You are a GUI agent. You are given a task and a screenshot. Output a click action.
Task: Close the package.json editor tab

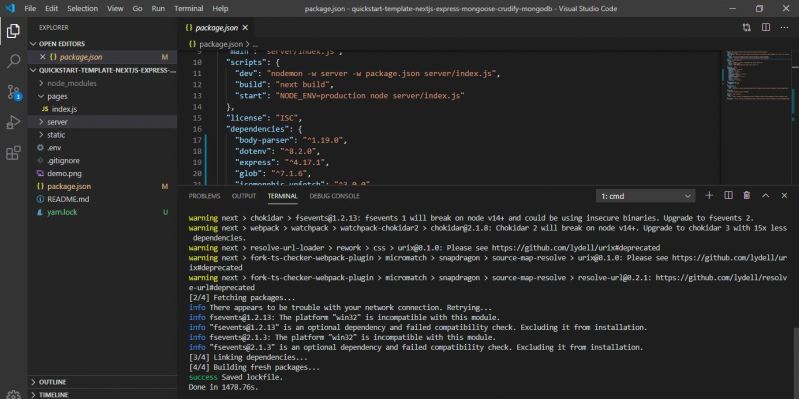[x=245, y=28]
